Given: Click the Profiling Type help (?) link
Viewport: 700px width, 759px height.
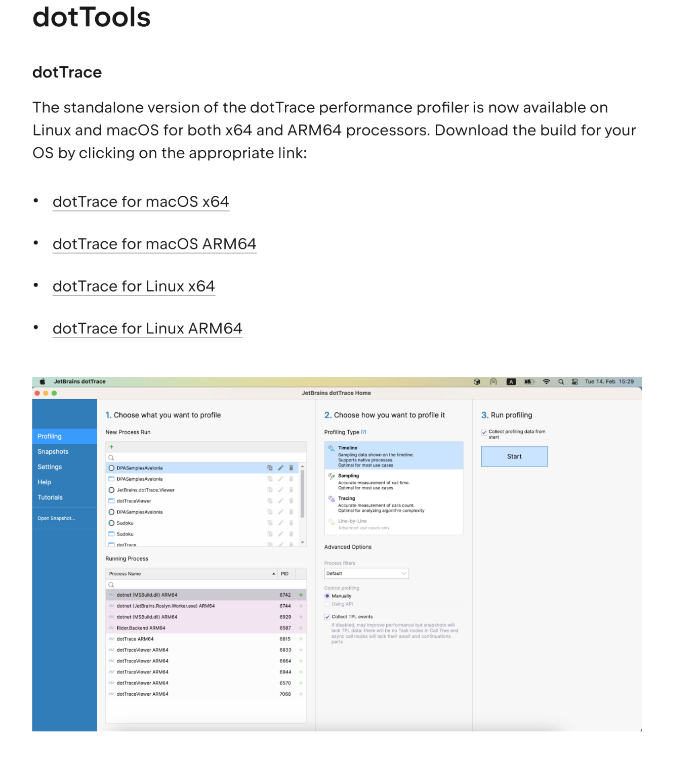Looking at the screenshot, I should coord(363,432).
